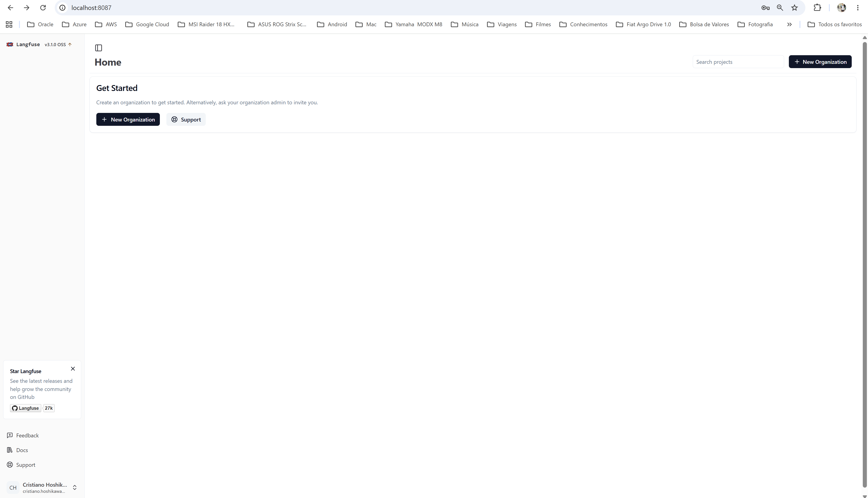This screenshot has height=498, width=868.
Task: Open the browser extensions puzzle icon
Action: (x=817, y=7)
